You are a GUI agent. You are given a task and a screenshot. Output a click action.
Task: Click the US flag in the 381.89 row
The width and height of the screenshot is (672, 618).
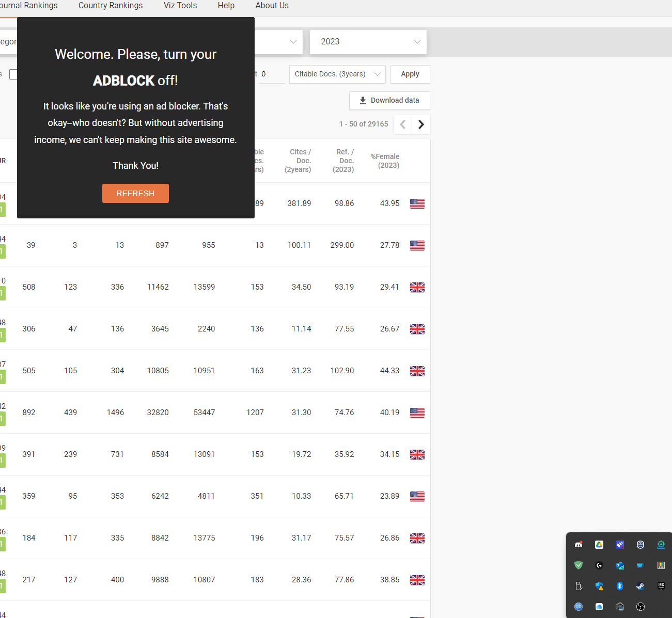[x=417, y=204]
